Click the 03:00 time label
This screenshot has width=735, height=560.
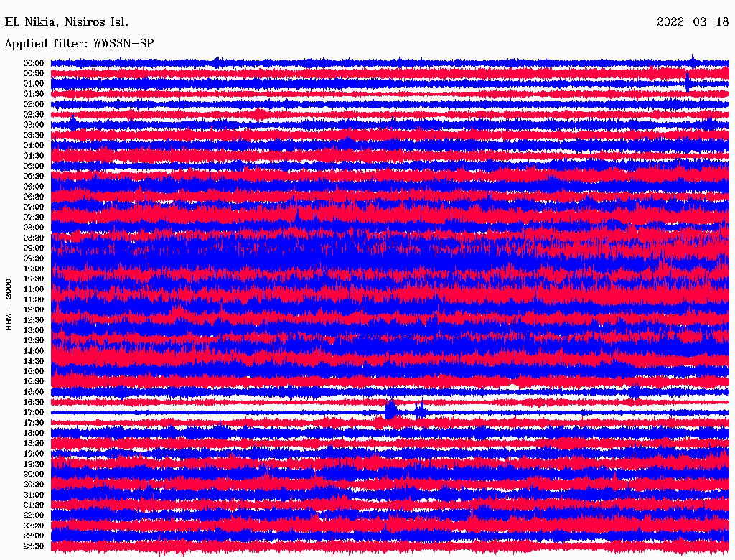click(x=33, y=125)
